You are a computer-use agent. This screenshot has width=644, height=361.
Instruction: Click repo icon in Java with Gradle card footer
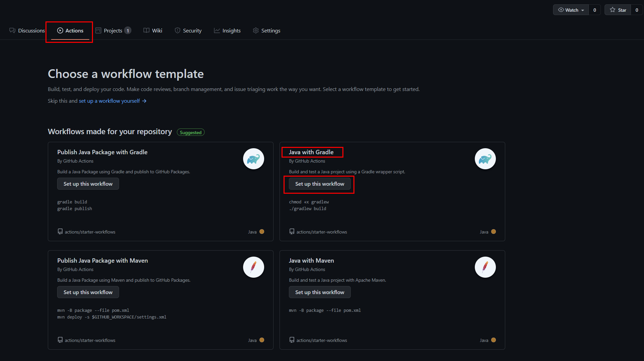pyautogui.click(x=292, y=232)
